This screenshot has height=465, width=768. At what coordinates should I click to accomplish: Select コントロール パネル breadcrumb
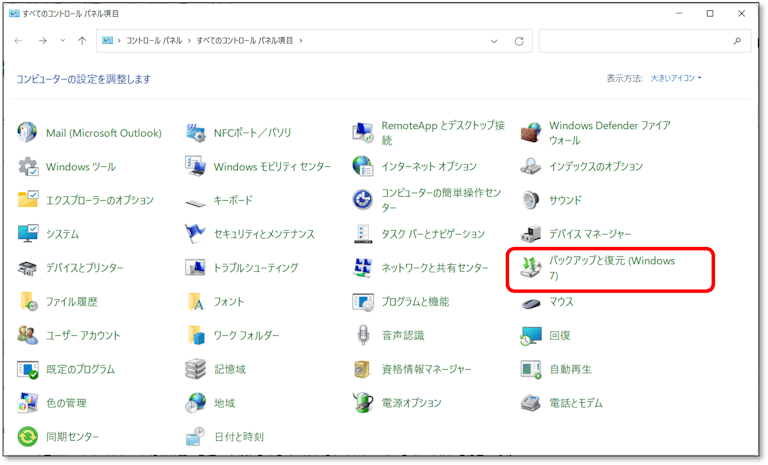(154, 41)
